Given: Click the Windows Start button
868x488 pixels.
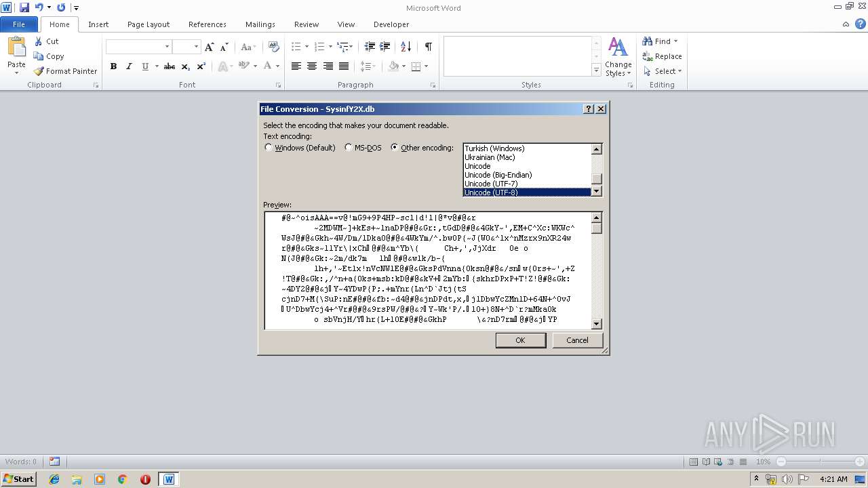Looking at the screenshot, I should [x=18, y=479].
